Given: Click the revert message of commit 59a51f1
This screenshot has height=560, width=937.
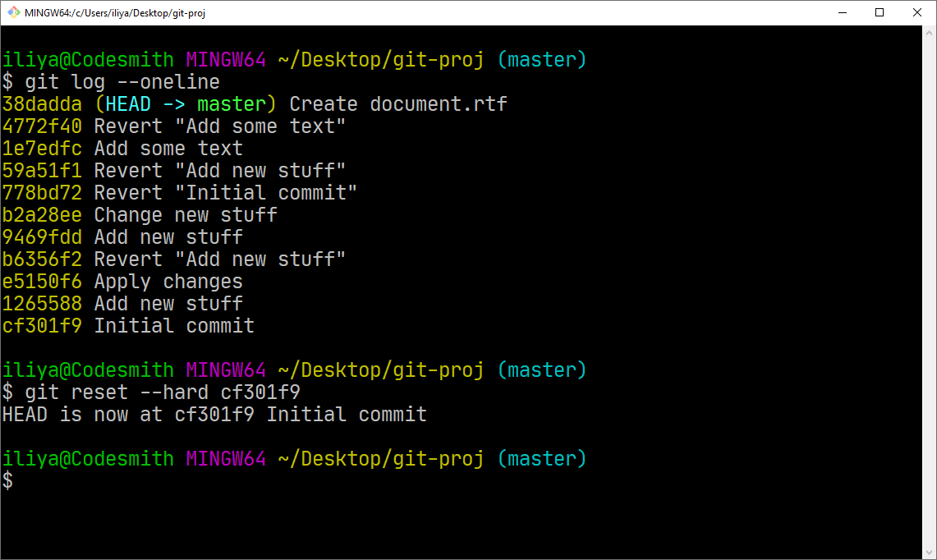Looking at the screenshot, I should point(220,170).
